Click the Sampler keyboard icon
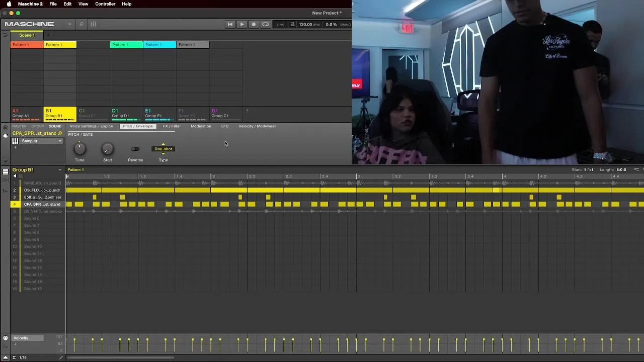The width and height of the screenshot is (644, 362). (15, 141)
